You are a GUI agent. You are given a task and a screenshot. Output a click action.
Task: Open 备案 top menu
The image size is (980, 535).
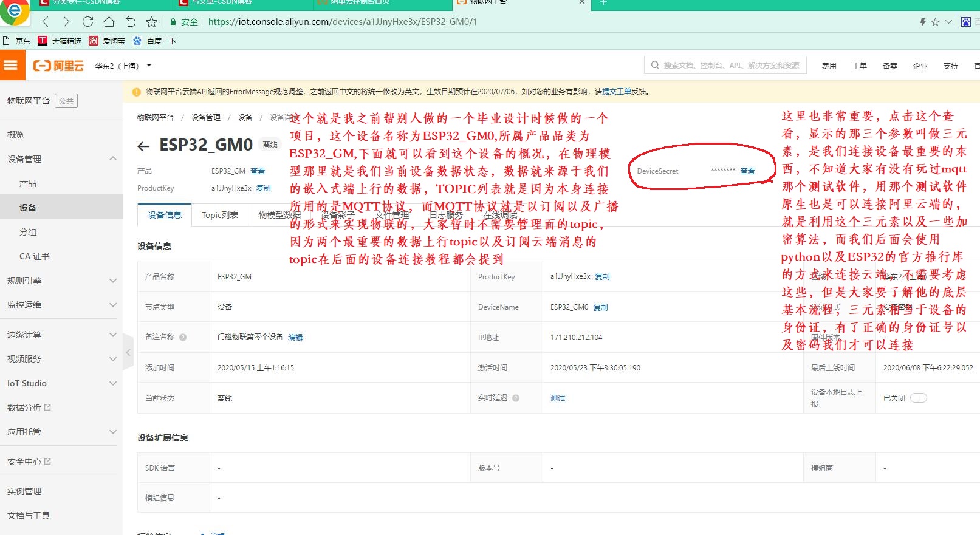click(x=890, y=66)
